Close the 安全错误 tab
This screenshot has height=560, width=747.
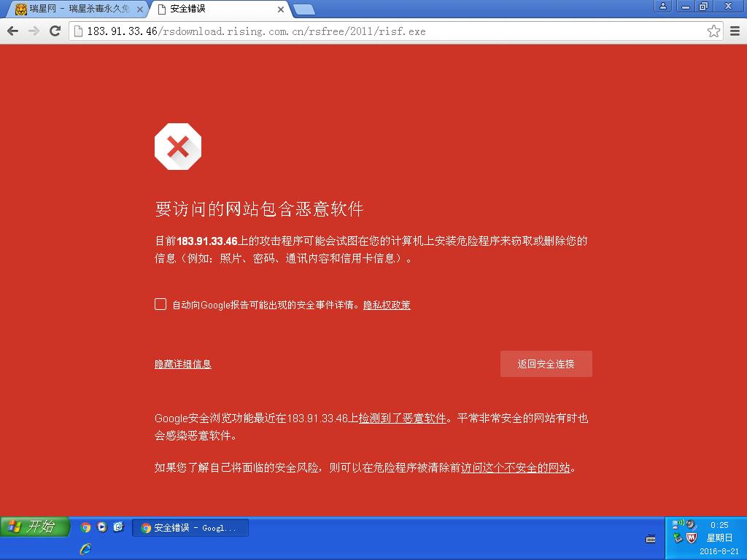281,9
